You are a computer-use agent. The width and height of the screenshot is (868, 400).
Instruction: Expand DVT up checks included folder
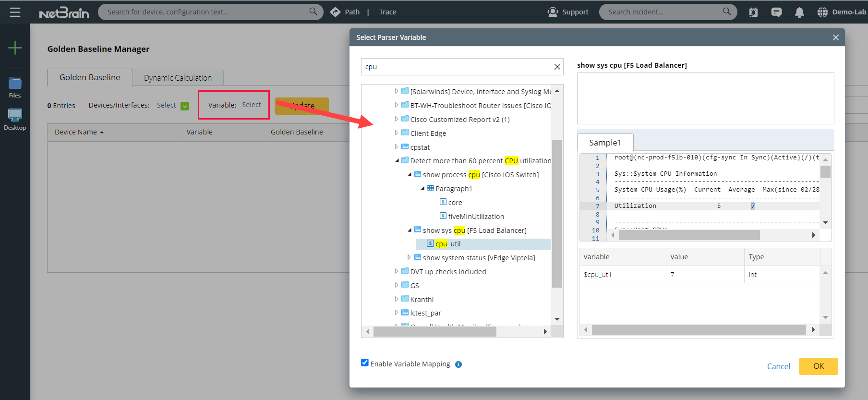[396, 271]
